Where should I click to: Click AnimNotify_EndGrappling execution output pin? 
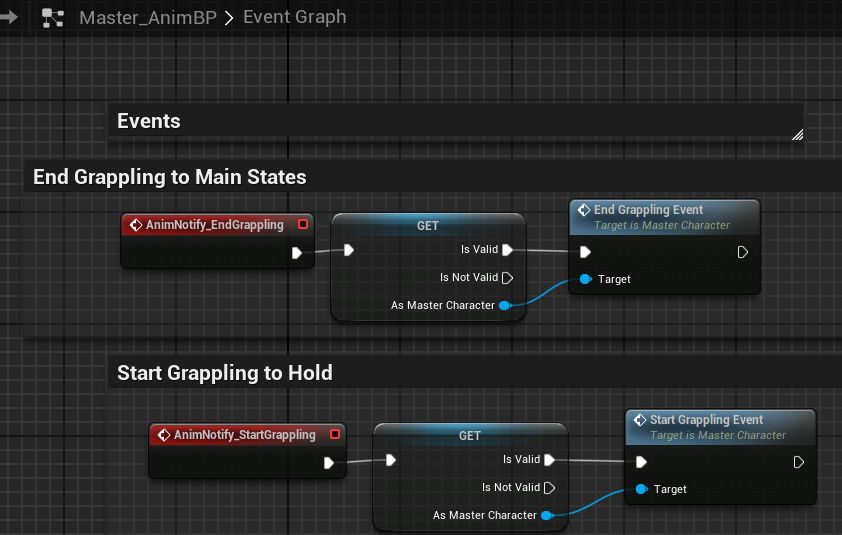[x=297, y=253]
